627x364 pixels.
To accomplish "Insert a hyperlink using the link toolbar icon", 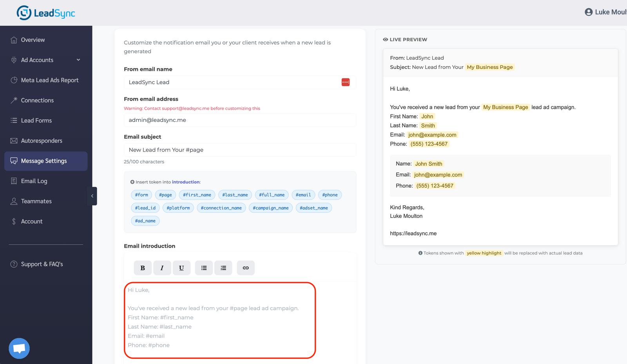I will click(x=246, y=268).
